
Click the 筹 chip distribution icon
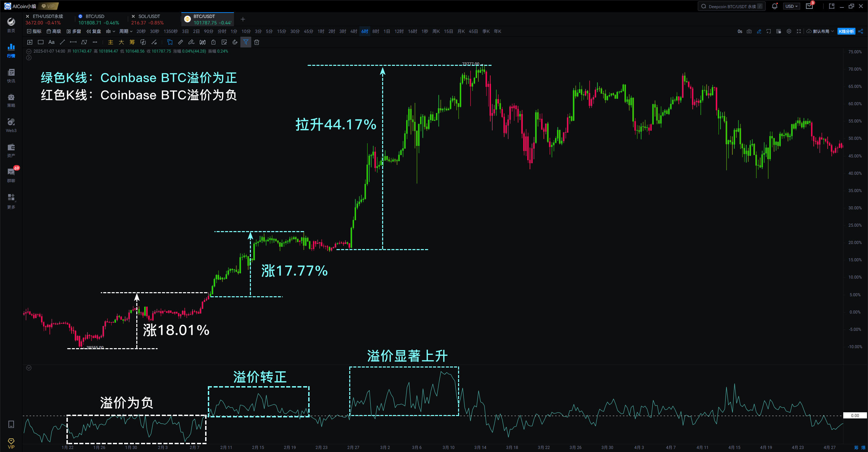tap(132, 42)
